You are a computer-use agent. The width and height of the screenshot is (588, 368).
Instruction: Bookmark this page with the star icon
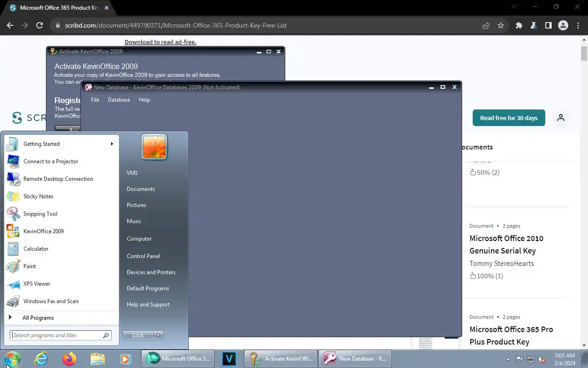tap(501, 26)
